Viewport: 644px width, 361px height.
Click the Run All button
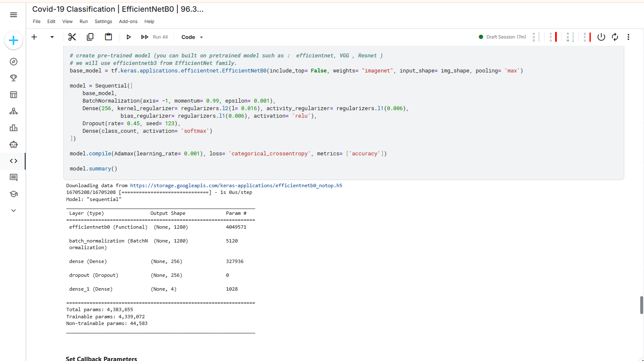[x=154, y=37]
